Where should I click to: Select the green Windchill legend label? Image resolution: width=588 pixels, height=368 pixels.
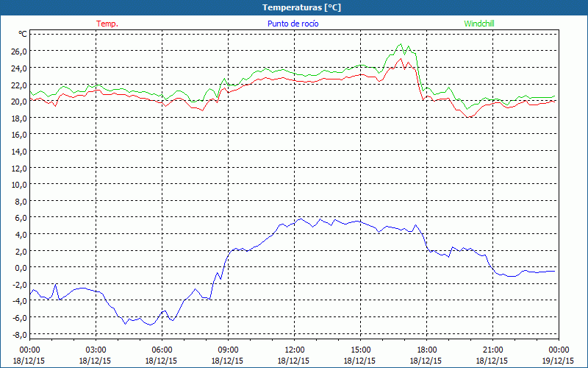point(479,24)
